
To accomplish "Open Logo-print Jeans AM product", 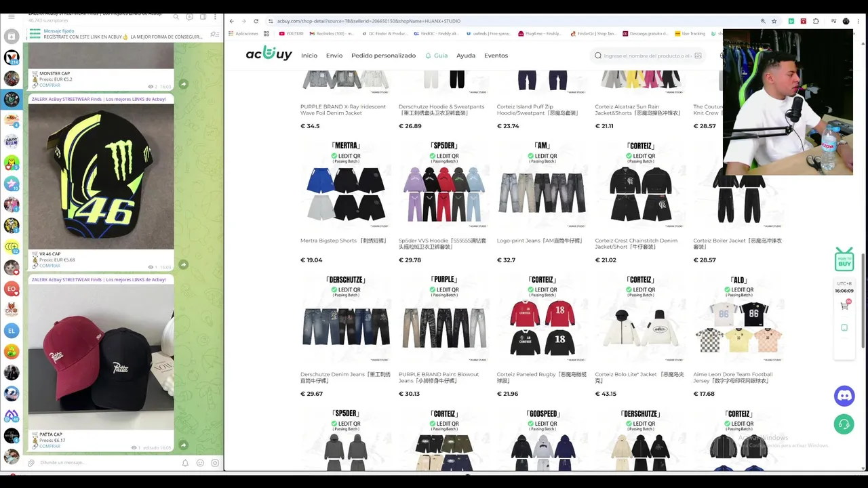I will [542, 202].
